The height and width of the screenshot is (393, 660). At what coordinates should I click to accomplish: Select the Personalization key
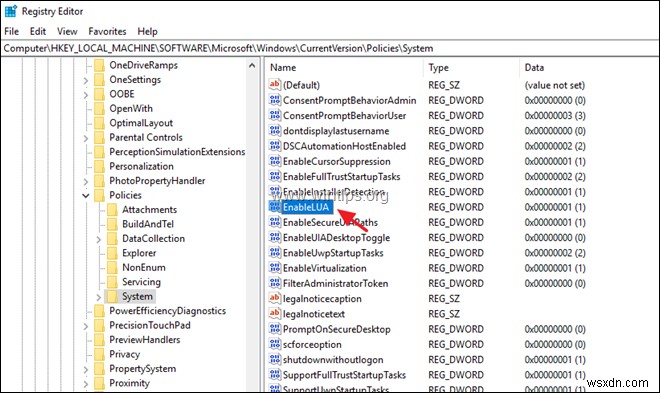point(141,166)
